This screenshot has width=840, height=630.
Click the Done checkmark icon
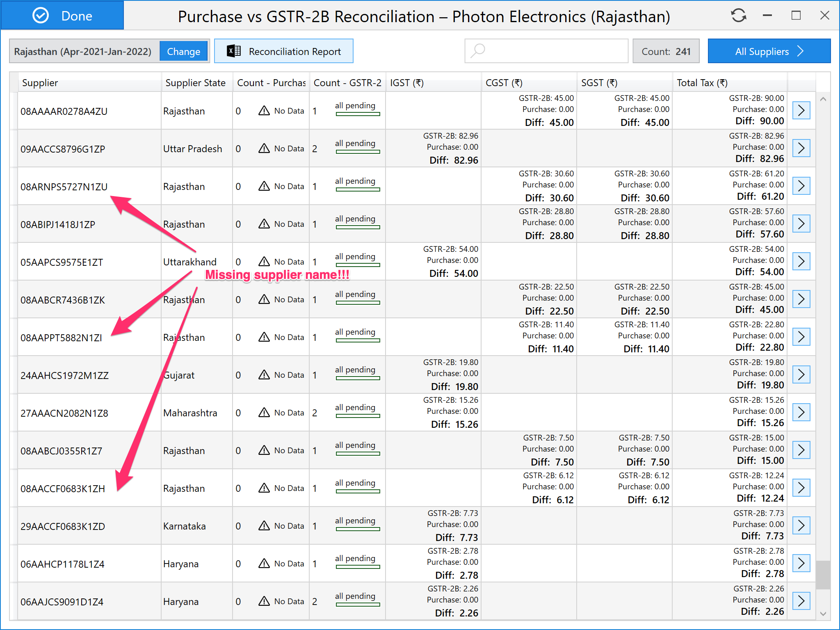[x=41, y=16]
